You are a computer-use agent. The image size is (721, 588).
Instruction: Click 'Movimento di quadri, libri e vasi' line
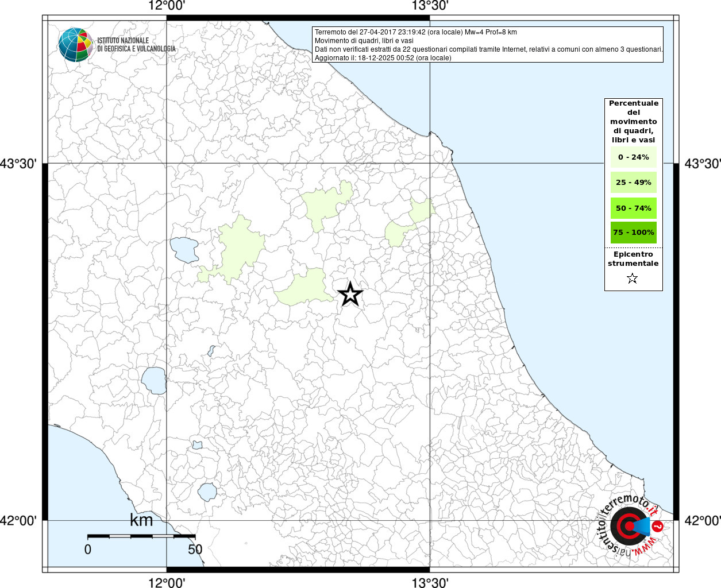pyautogui.click(x=364, y=41)
